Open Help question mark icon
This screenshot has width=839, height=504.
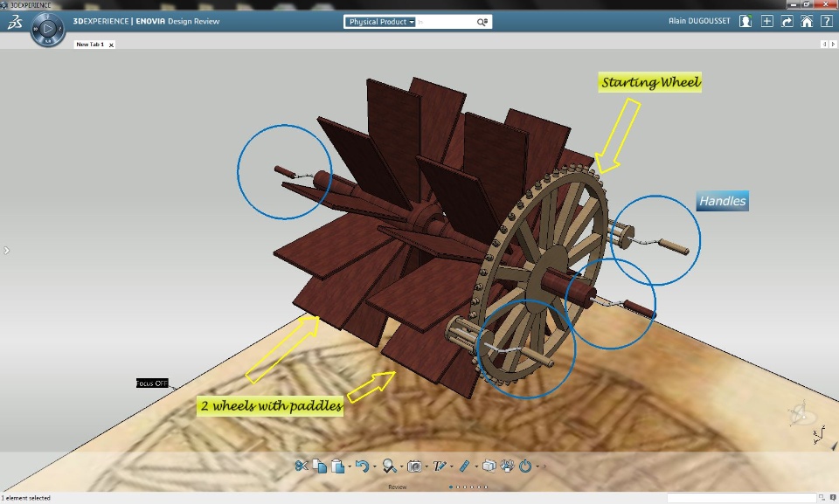pos(826,21)
